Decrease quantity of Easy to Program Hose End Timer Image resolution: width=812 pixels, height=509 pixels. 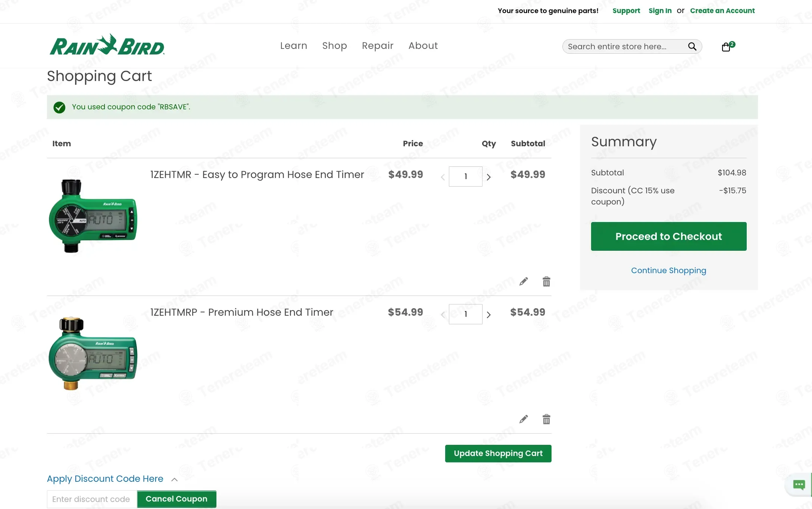[443, 177]
